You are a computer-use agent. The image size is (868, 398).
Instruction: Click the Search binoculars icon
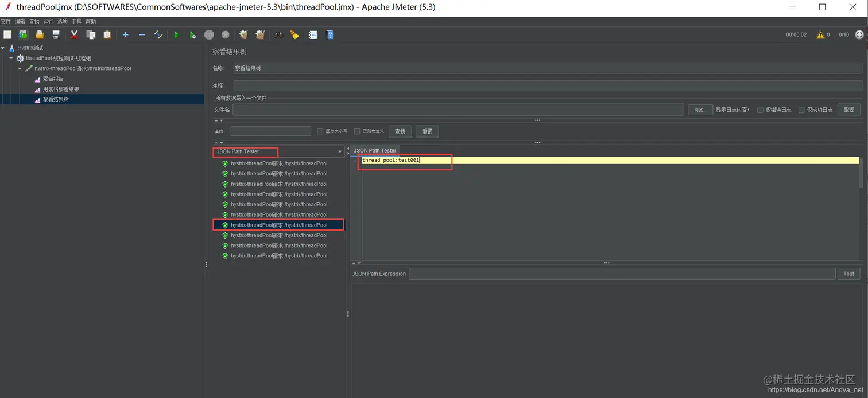tap(278, 35)
